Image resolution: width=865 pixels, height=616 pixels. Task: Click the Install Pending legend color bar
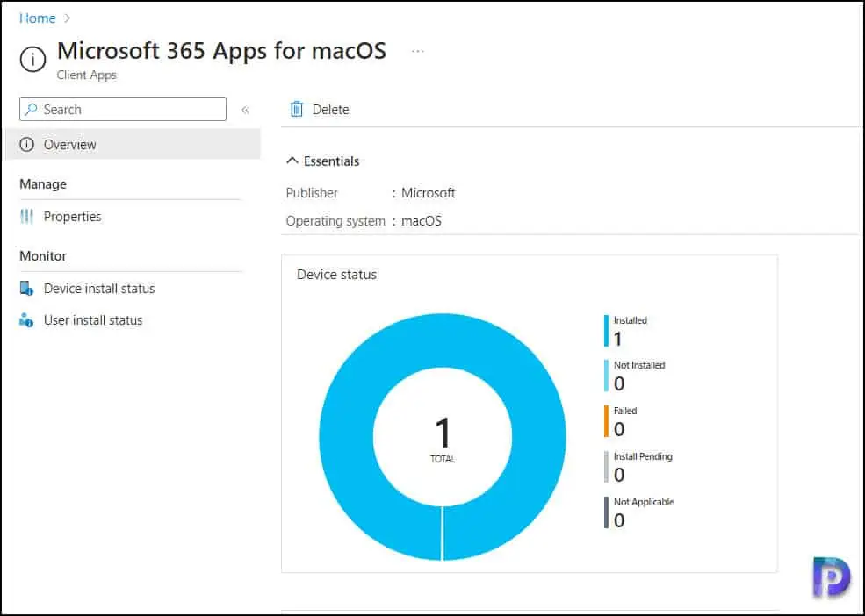pos(606,467)
